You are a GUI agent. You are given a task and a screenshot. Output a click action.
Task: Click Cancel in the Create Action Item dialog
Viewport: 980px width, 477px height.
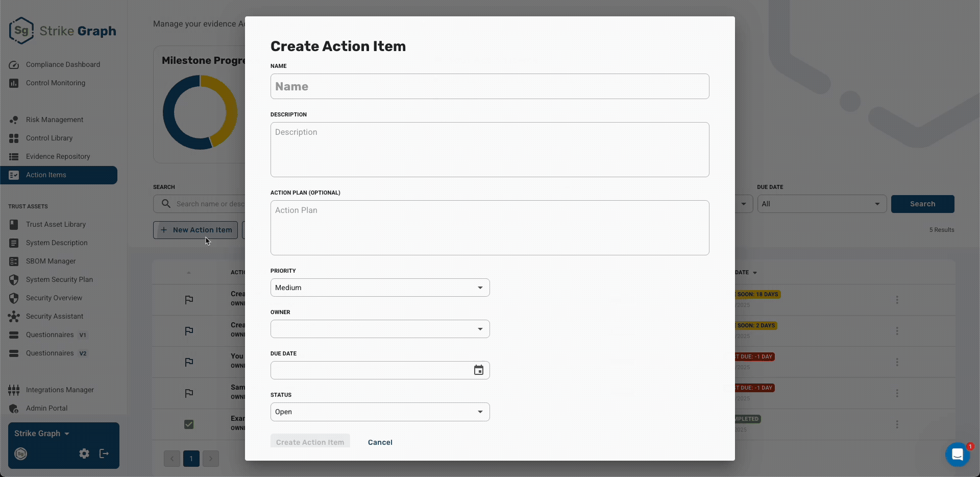coord(380,442)
